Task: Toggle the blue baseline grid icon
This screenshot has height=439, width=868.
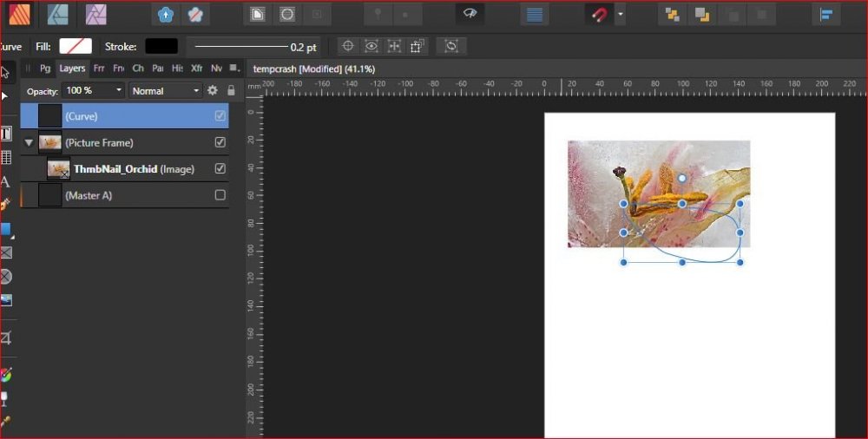Action: coord(534,15)
